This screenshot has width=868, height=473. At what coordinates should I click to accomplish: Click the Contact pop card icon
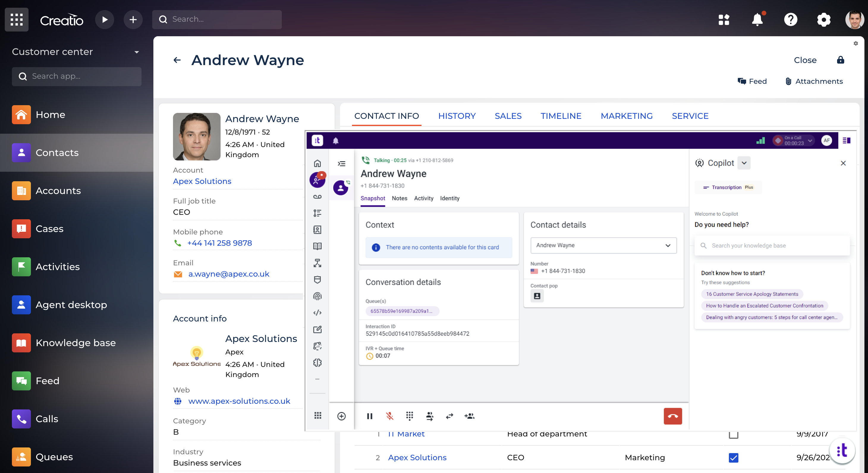tap(537, 296)
